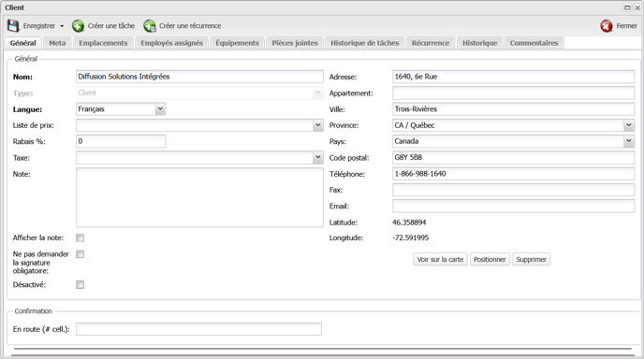Open the Pays dropdown arrow
Screen dimensions: 644x359
(629, 141)
